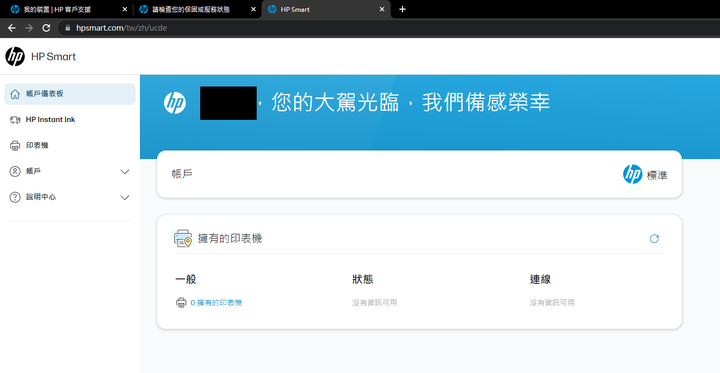Screen dimensions: 720x373
Task: Go back in the browser
Action: click(12, 28)
